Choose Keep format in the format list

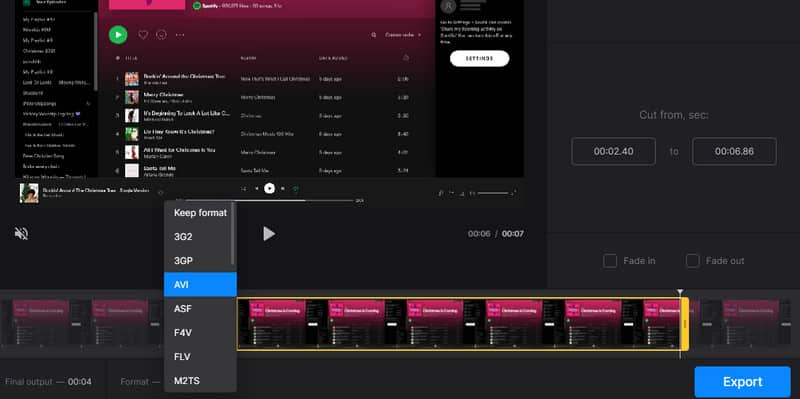[200, 213]
